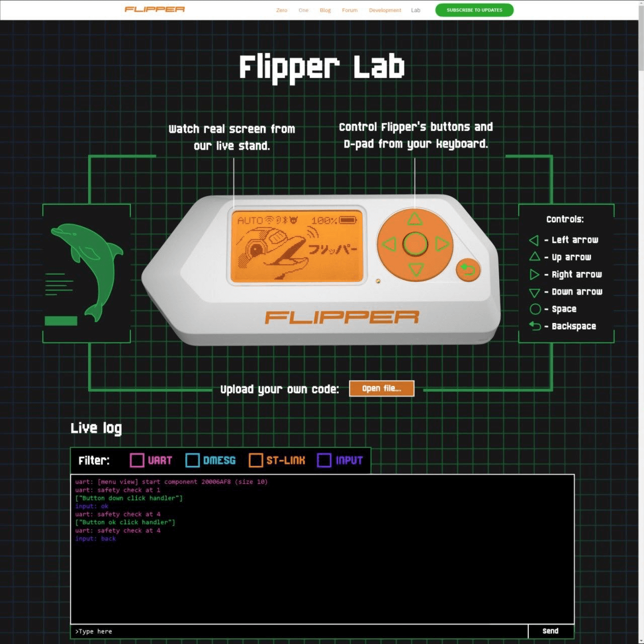Screen dimensions: 644x644
Task: Toggle the INPUT filter checkbox
Action: (x=324, y=460)
